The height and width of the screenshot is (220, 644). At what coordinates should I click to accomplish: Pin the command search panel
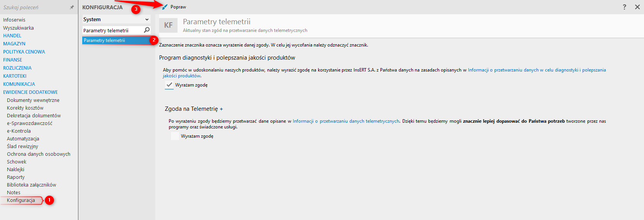[x=72, y=7]
